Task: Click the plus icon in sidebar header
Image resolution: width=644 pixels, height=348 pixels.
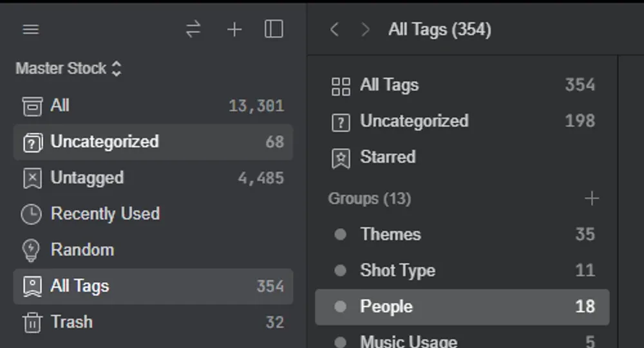Action: [234, 30]
